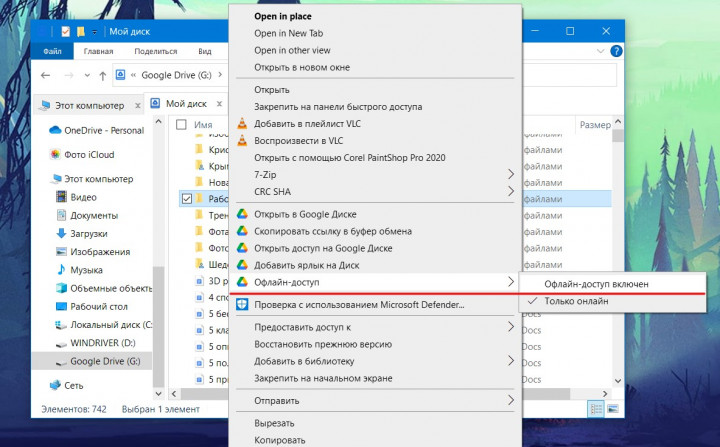Tick the select-all checkbox next to Имя
720x447 pixels.
181,125
